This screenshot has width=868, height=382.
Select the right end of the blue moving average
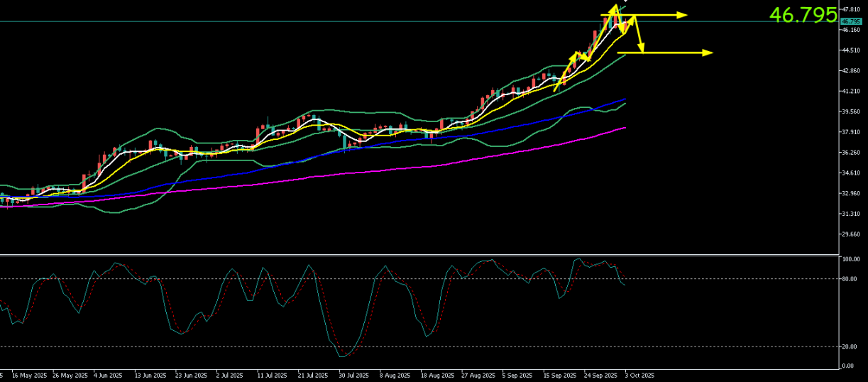point(624,99)
